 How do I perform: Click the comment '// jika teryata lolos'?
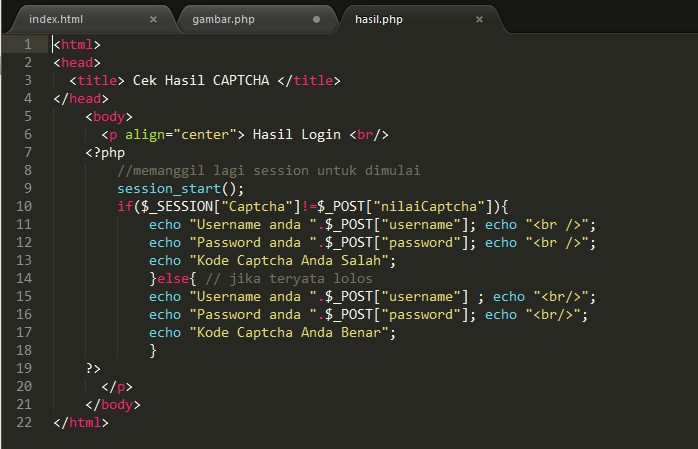click(x=289, y=279)
